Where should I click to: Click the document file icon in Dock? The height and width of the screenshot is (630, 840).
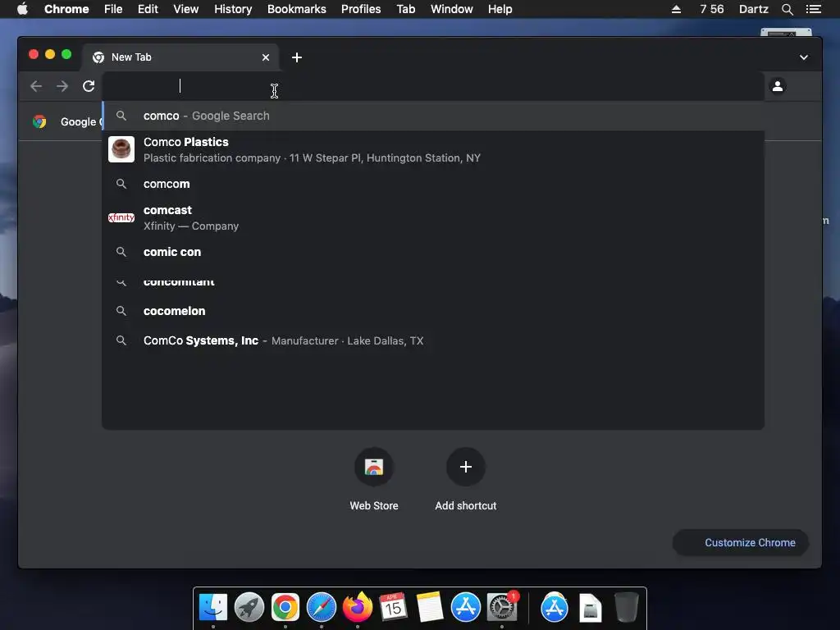[591, 608]
